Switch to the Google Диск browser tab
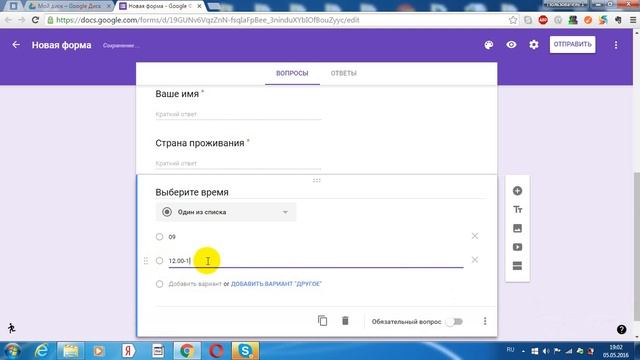Image resolution: width=640 pixels, height=360 pixels. [69, 6]
